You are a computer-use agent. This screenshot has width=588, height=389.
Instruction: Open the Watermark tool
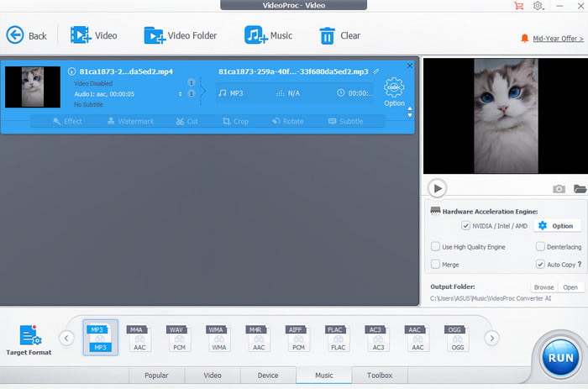click(130, 121)
